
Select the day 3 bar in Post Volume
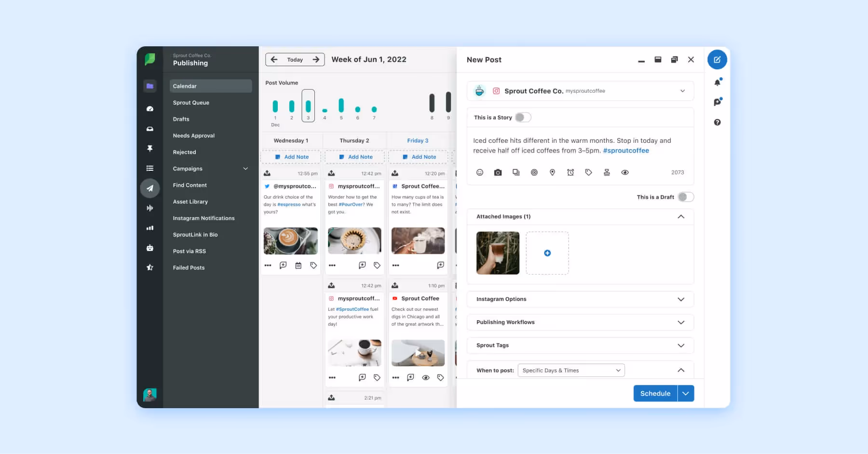click(x=308, y=105)
